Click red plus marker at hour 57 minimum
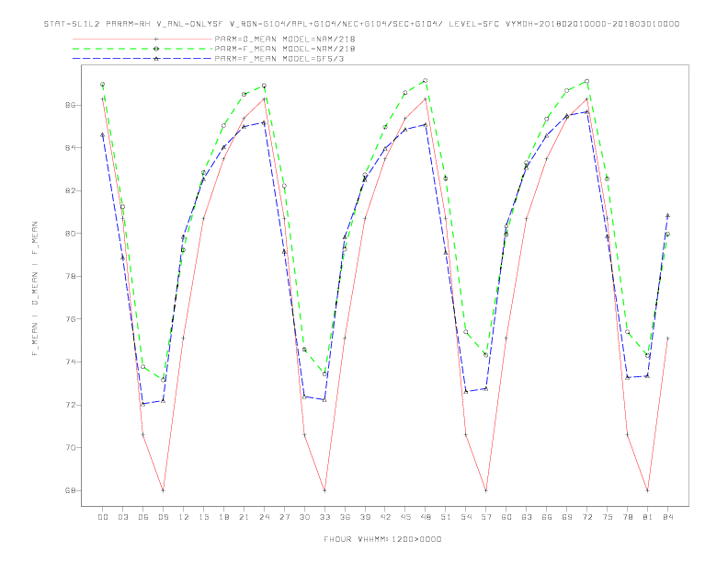 [x=486, y=490]
